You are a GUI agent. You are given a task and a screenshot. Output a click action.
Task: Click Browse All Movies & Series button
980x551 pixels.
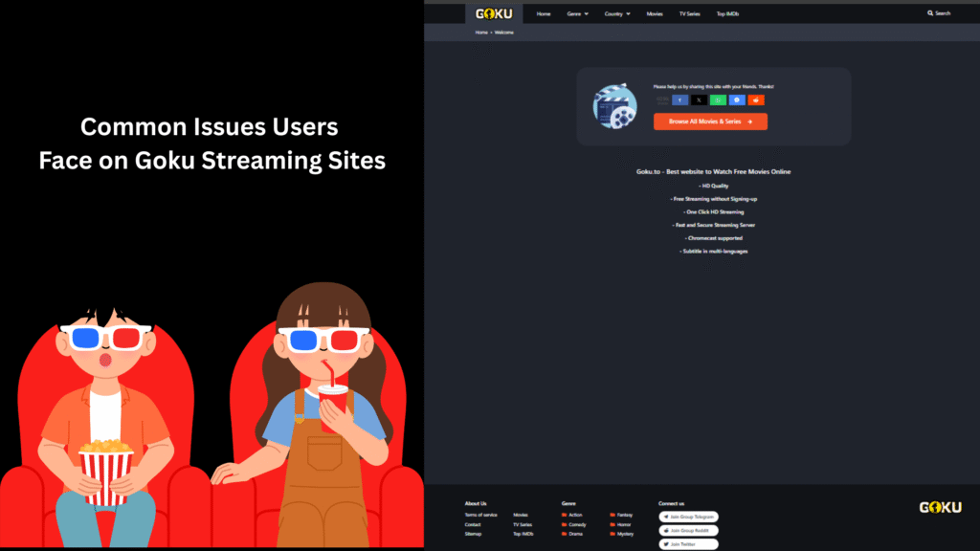click(711, 121)
